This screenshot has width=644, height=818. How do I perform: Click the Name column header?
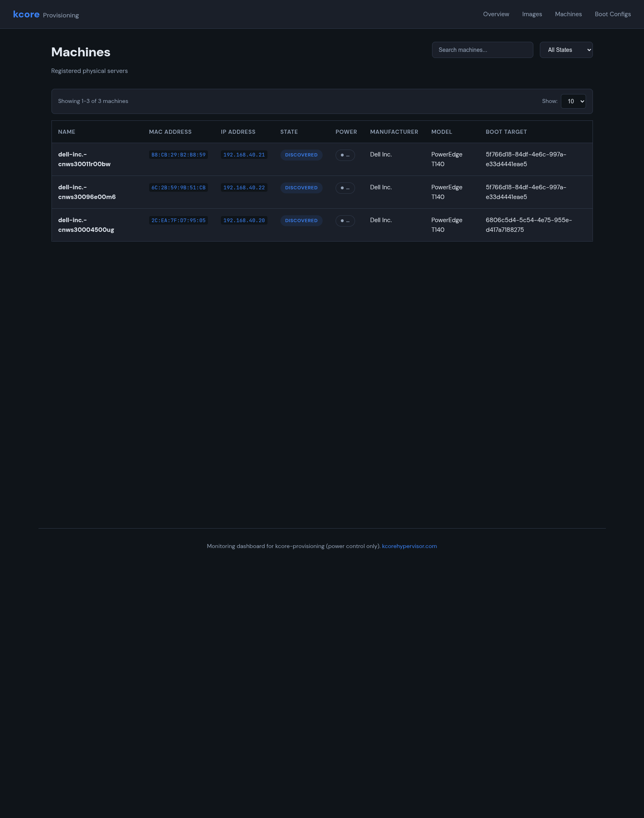coord(67,132)
